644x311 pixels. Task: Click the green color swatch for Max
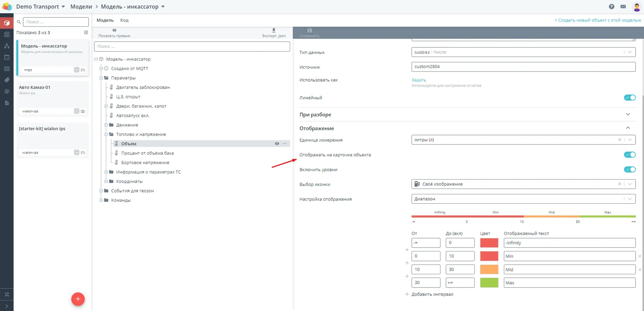click(489, 283)
